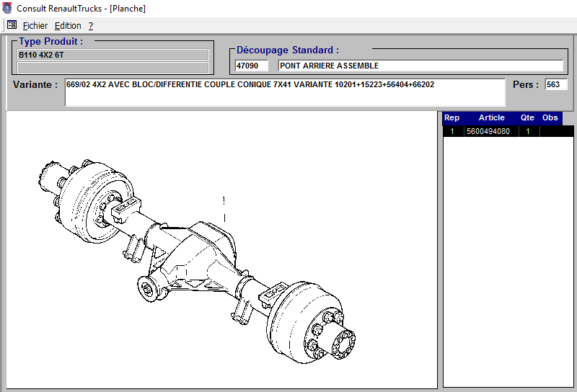Click the Obs column header
The image size is (577, 392).
click(x=550, y=118)
